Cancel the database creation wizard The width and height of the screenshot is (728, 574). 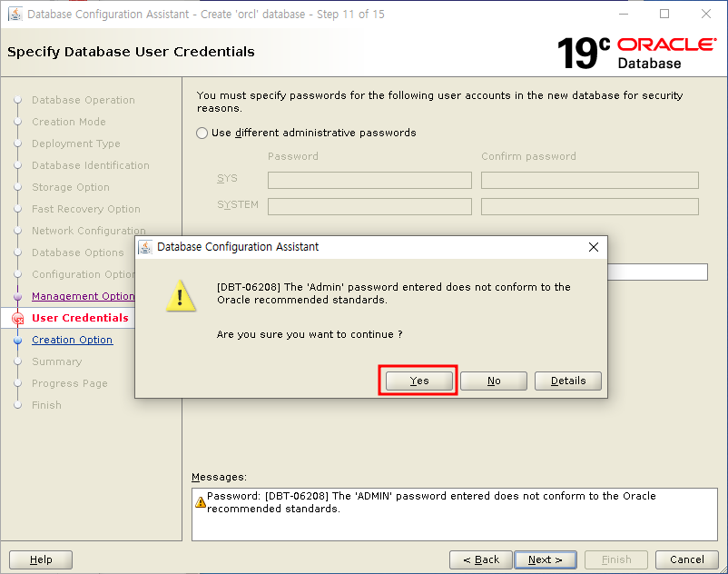coord(686,559)
